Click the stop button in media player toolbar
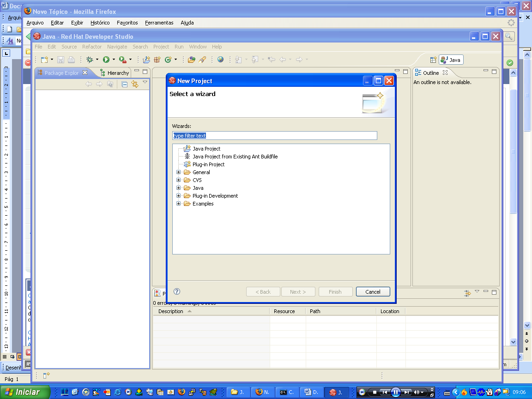The image size is (532, 399). [x=375, y=392]
